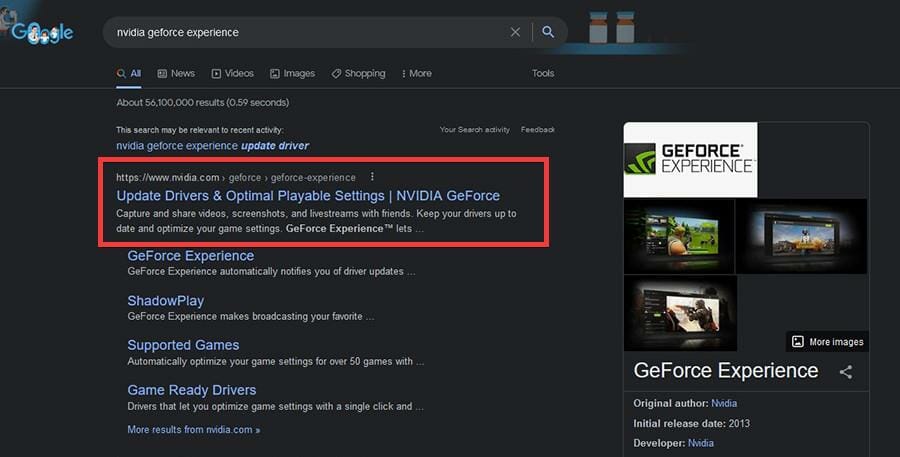Open search Tools
Viewport: 900px width, 457px height.
tap(543, 73)
